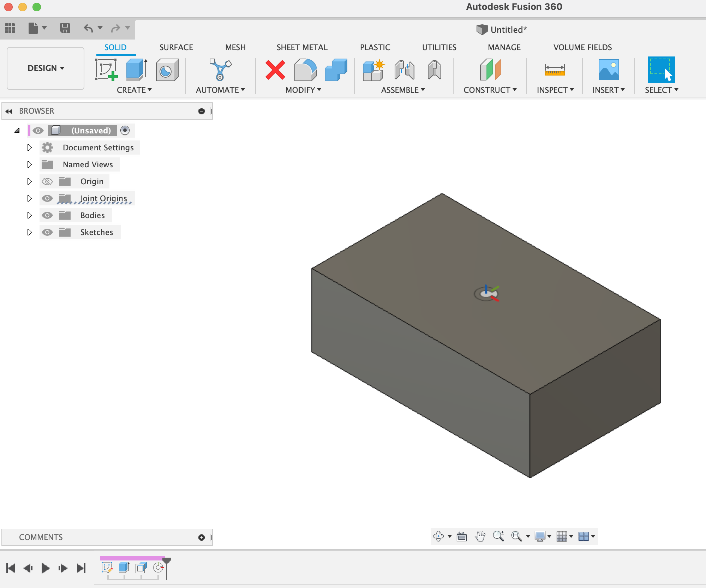Hide the Sketches folder
The image size is (706, 588).
coord(48,232)
